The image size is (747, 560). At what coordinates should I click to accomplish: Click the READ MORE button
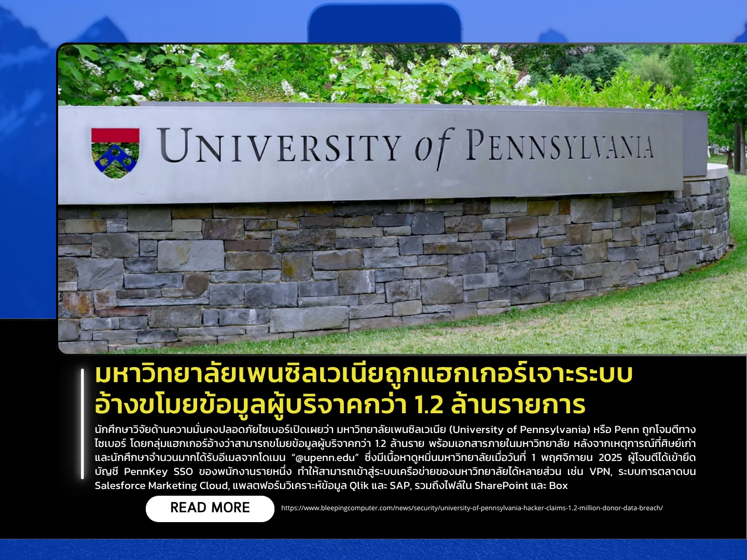[210, 508]
